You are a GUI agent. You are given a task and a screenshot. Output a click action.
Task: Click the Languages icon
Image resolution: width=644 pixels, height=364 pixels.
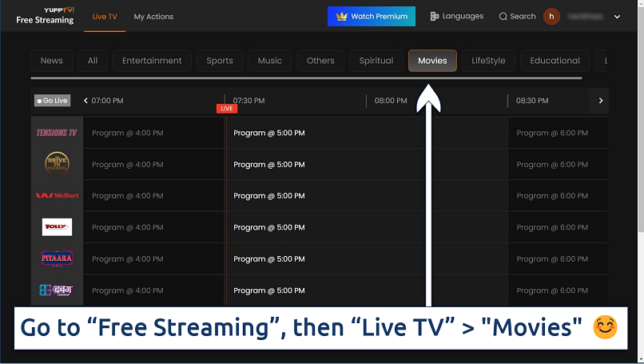[434, 17]
